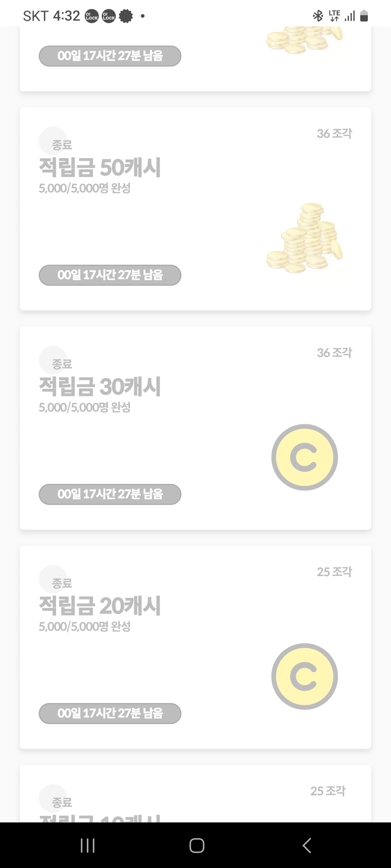Tap the battery icon in the status bar

[364, 16]
